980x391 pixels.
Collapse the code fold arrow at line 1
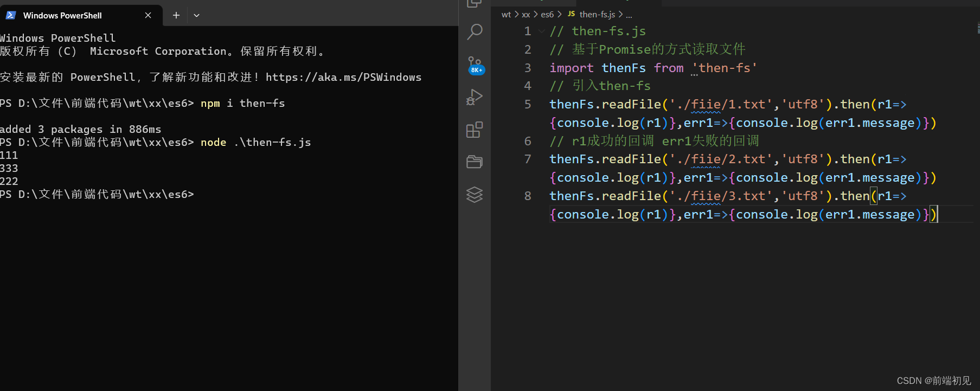point(541,31)
